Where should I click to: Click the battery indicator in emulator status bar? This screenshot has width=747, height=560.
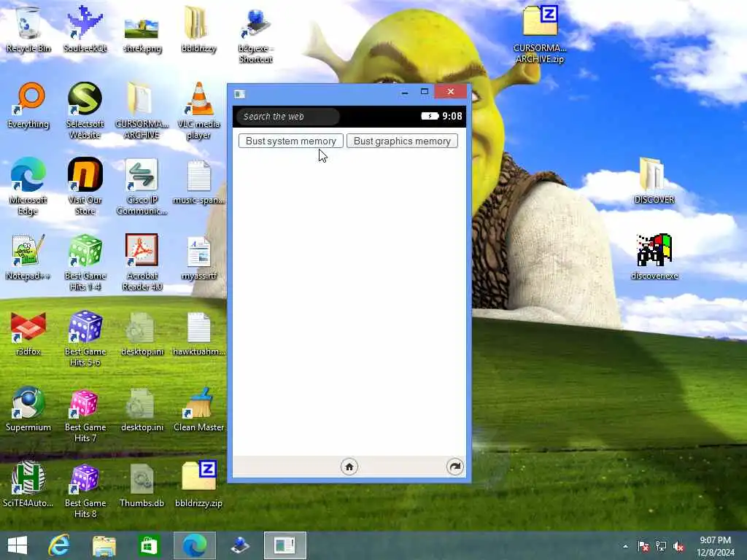430,116
